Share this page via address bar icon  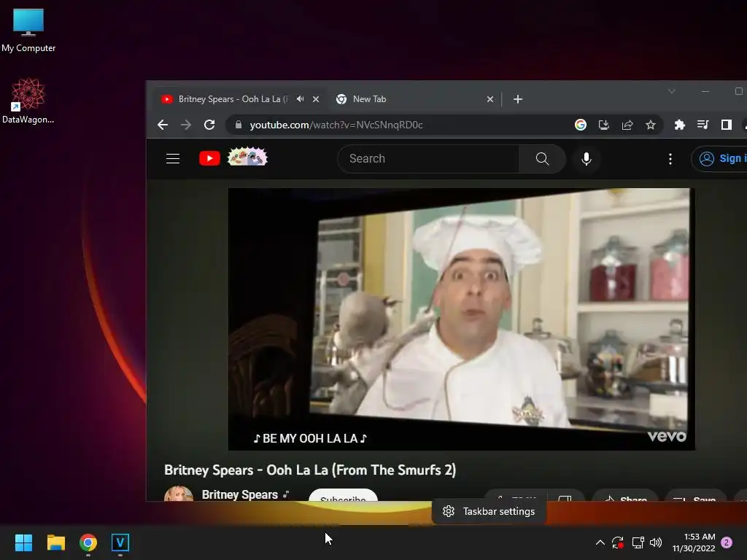[x=627, y=125]
